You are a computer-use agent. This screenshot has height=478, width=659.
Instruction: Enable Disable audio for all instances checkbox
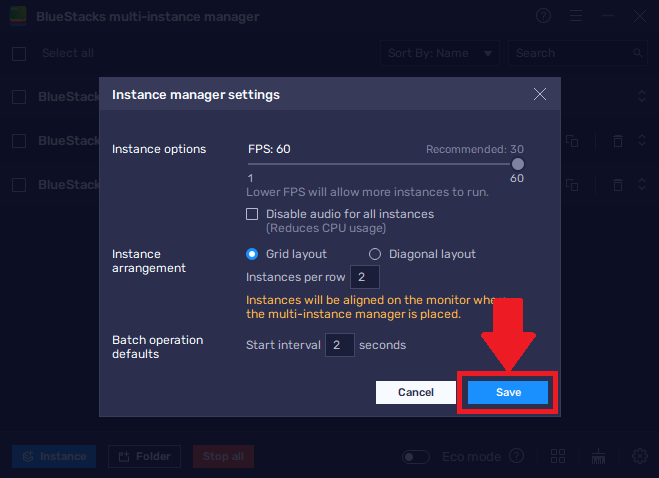(253, 214)
